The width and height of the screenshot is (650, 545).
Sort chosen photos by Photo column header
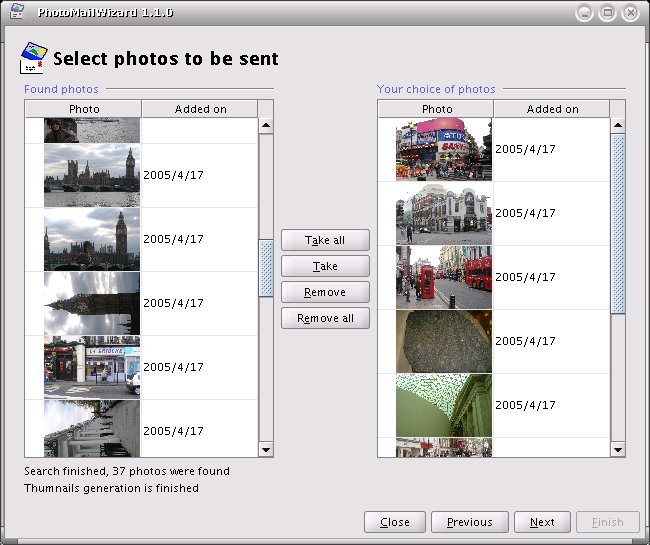(x=436, y=109)
